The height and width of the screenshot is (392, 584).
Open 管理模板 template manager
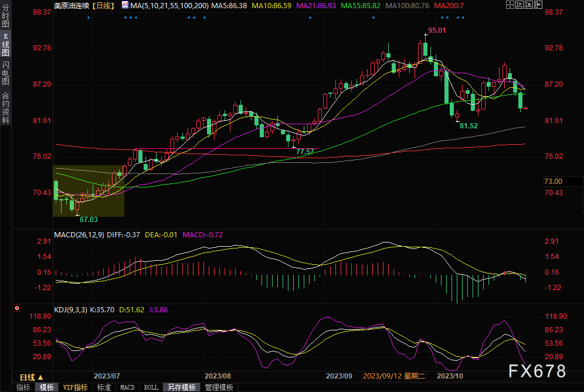pyautogui.click(x=218, y=387)
